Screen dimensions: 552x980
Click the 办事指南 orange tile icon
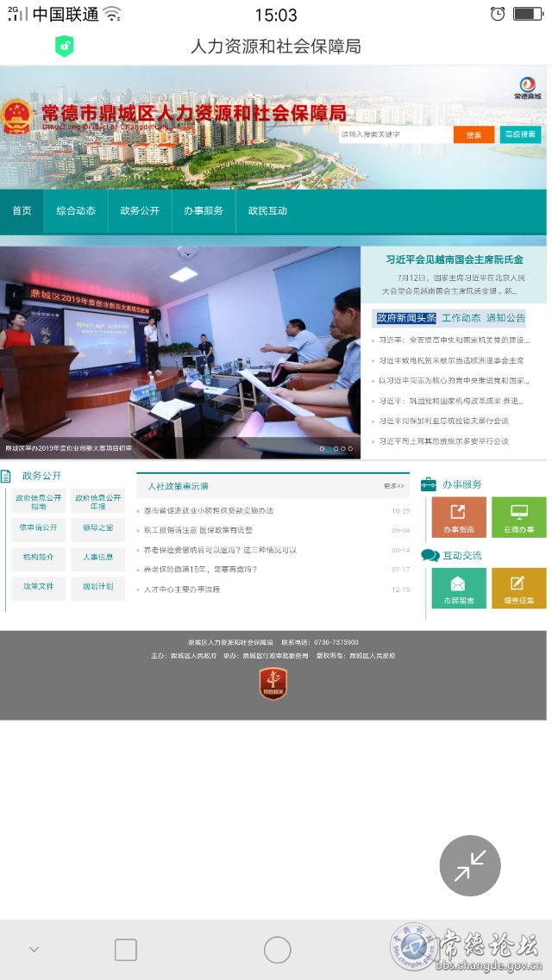459,517
